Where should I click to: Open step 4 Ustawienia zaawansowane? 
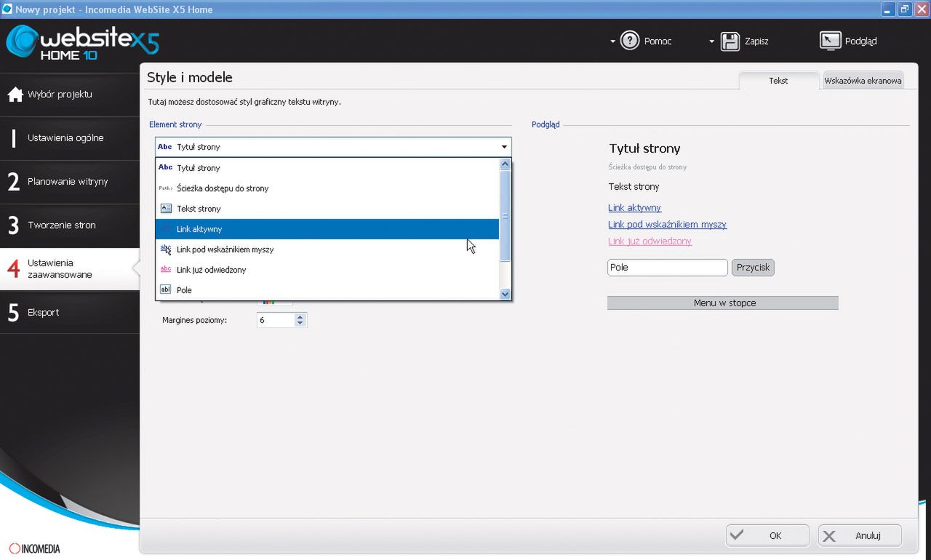pos(69,269)
